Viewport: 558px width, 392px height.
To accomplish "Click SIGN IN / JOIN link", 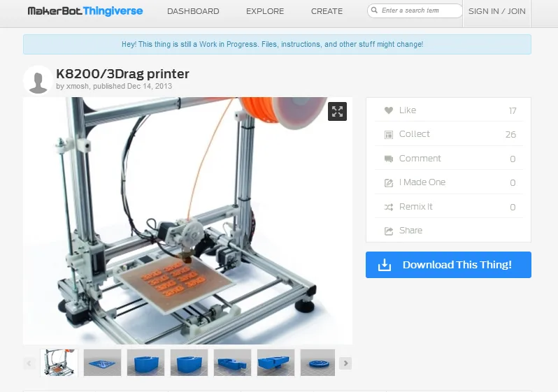I will click(x=496, y=11).
